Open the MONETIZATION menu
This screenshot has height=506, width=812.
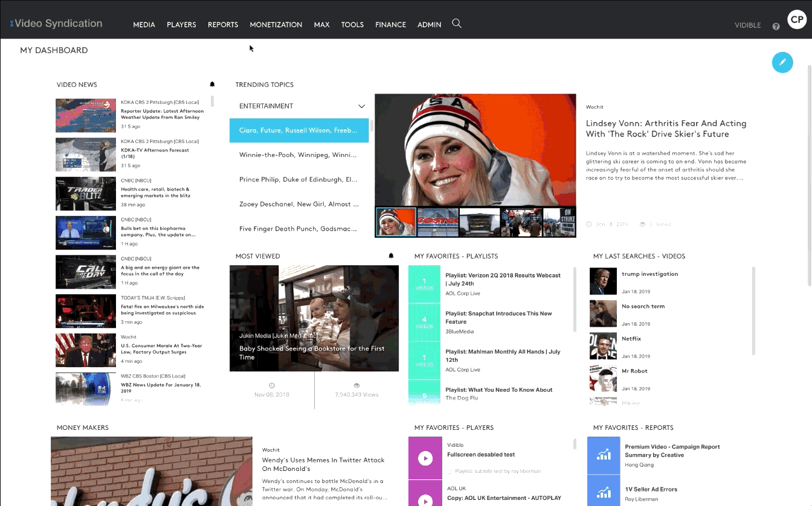276,25
